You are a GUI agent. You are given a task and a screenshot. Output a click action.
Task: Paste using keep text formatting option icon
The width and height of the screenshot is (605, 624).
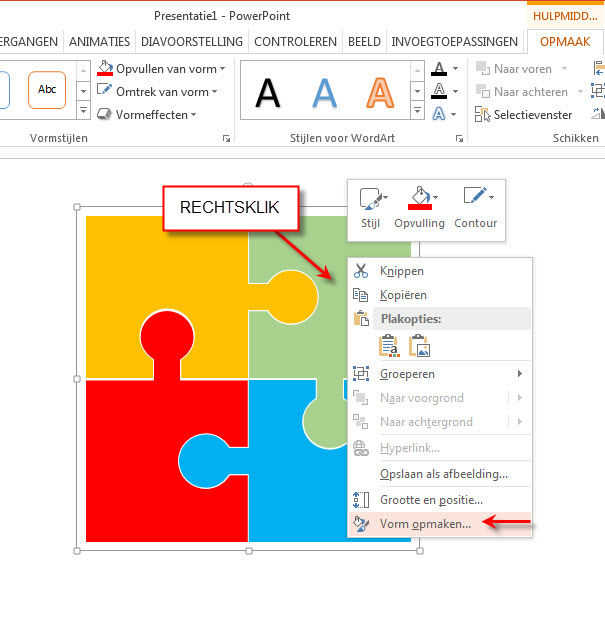click(389, 345)
